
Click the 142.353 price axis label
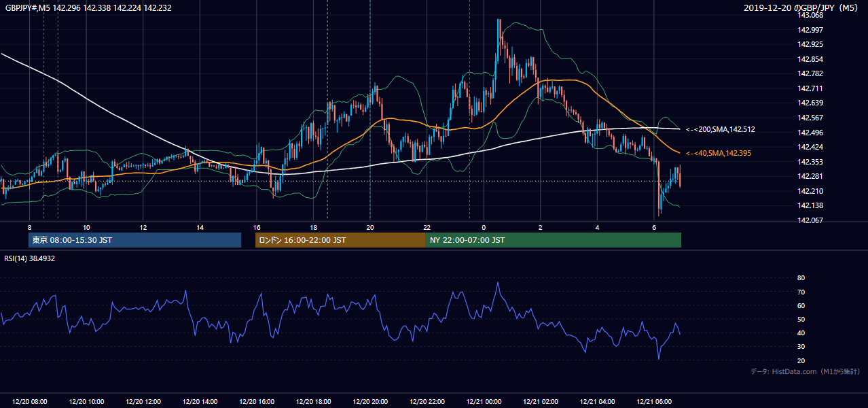pyautogui.click(x=810, y=162)
